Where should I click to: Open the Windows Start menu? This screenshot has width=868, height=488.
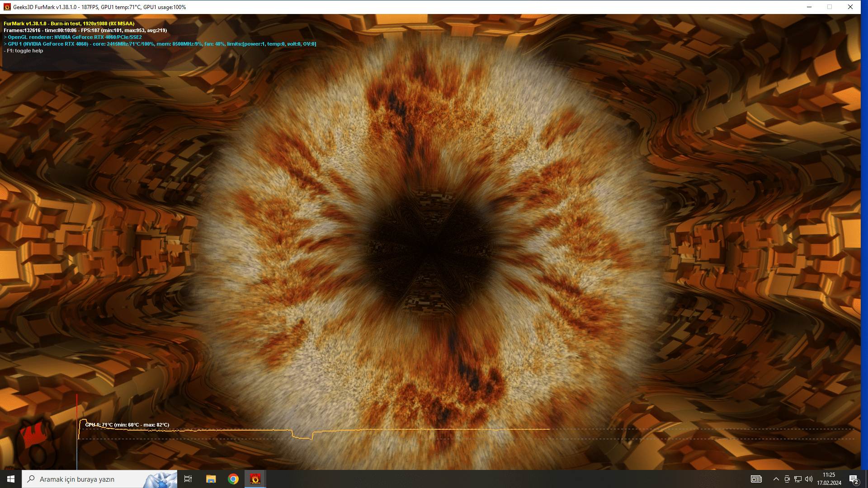[11, 479]
